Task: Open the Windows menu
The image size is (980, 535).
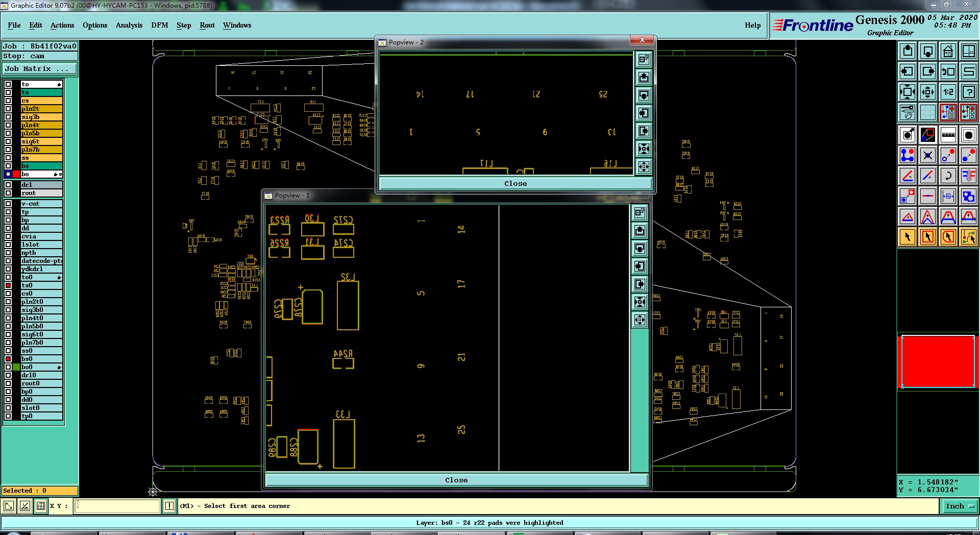Action: 237,25
